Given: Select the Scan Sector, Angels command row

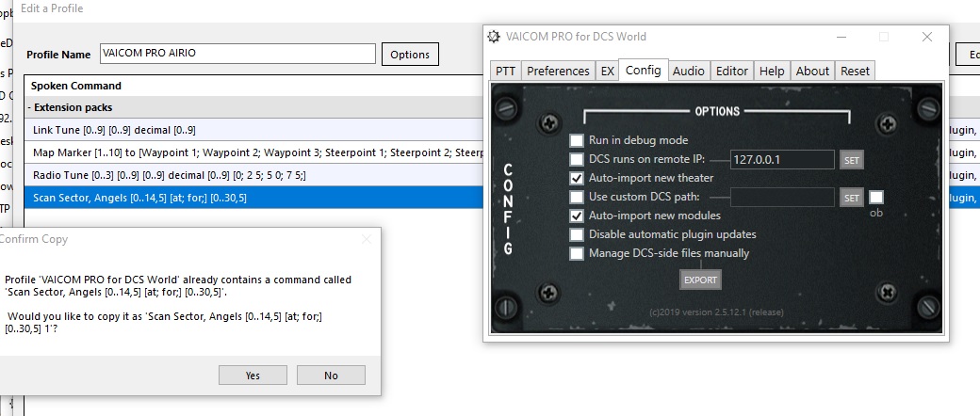Looking at the screenshot, I should click(x=253, y=198).
